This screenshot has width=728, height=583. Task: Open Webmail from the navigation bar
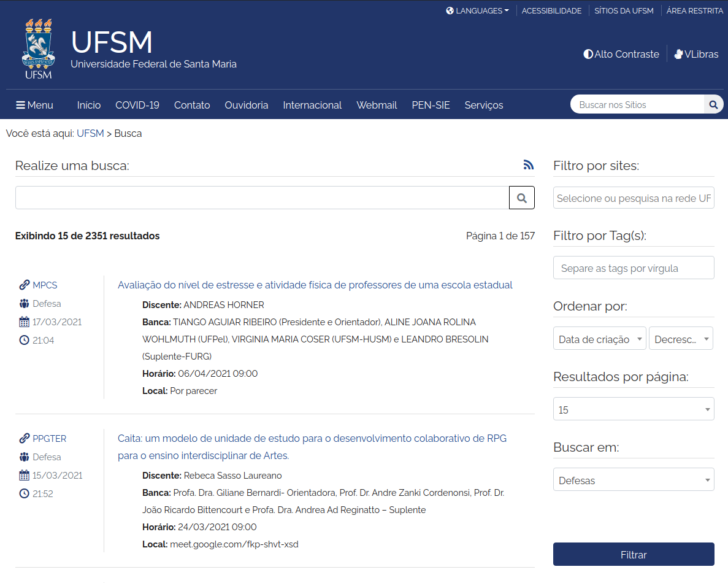[x=377, y=105]
